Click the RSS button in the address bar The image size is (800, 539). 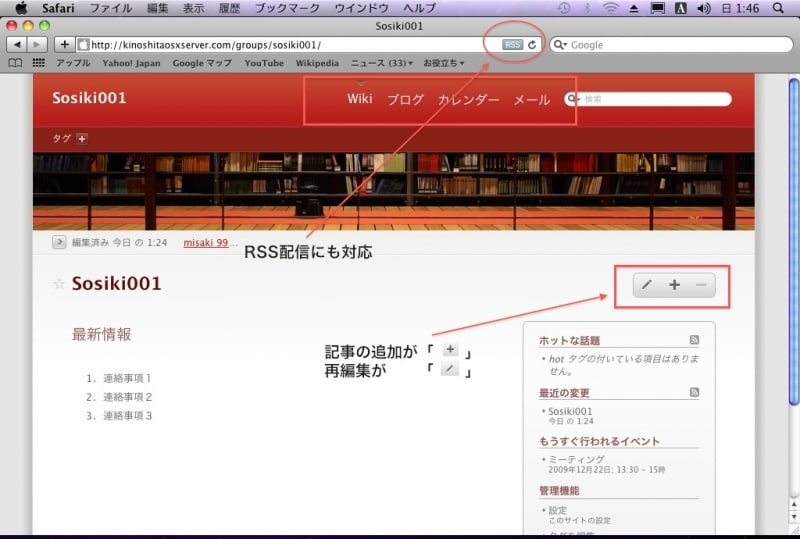pos(512,45)
